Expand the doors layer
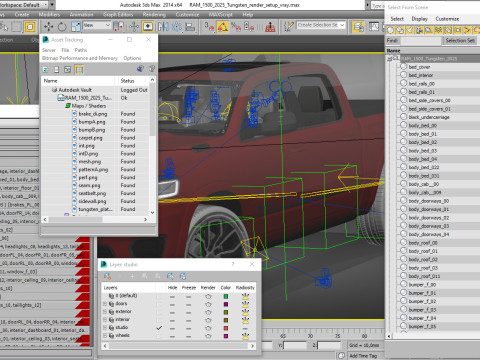Viewport: 480px width, 360px height. [105, 304]
